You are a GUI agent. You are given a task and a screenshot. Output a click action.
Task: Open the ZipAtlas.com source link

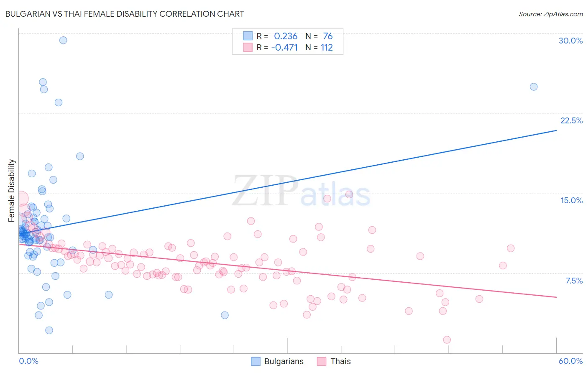(551, 14)
